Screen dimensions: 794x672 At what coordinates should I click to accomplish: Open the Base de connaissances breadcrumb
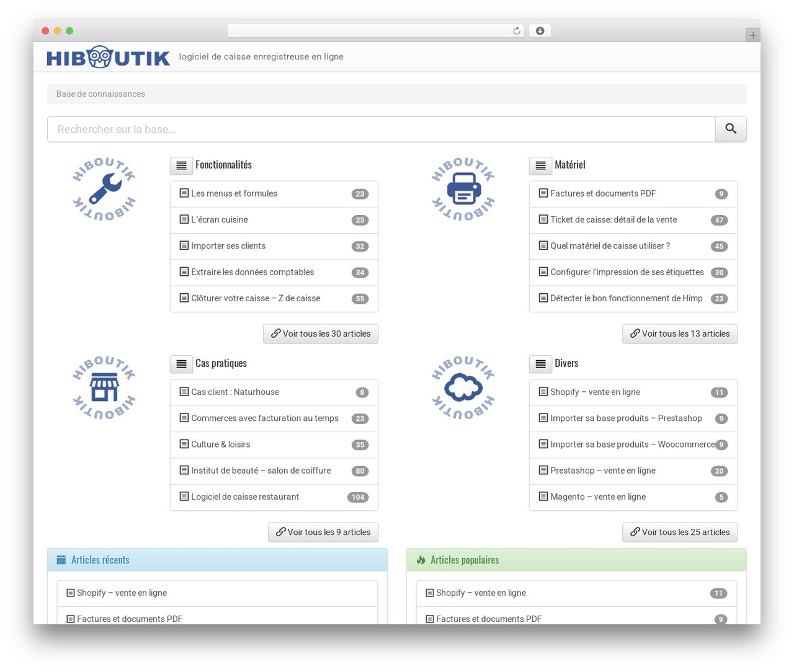pyautogui.click(x=100, y=94)
